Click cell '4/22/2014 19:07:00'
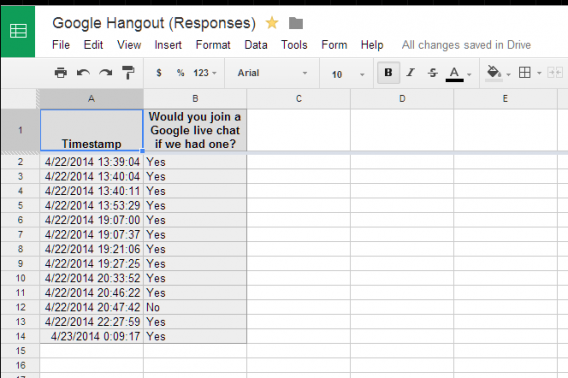The height and width of the screenshot is (378, 568). point(92,220)
